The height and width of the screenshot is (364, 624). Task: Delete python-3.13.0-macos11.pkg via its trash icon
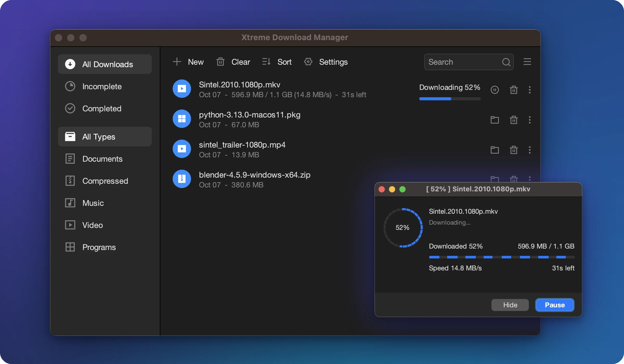tap(513, 120)
